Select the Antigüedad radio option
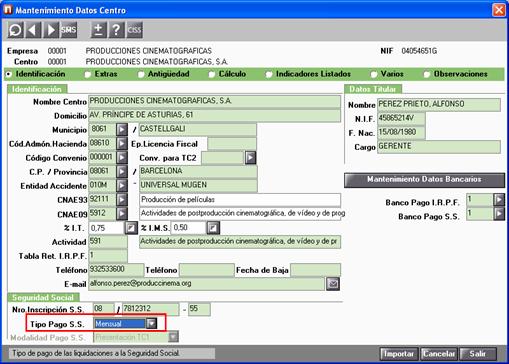Image resolution: width=509 pixels, height=364 pixels. point(141,74)
